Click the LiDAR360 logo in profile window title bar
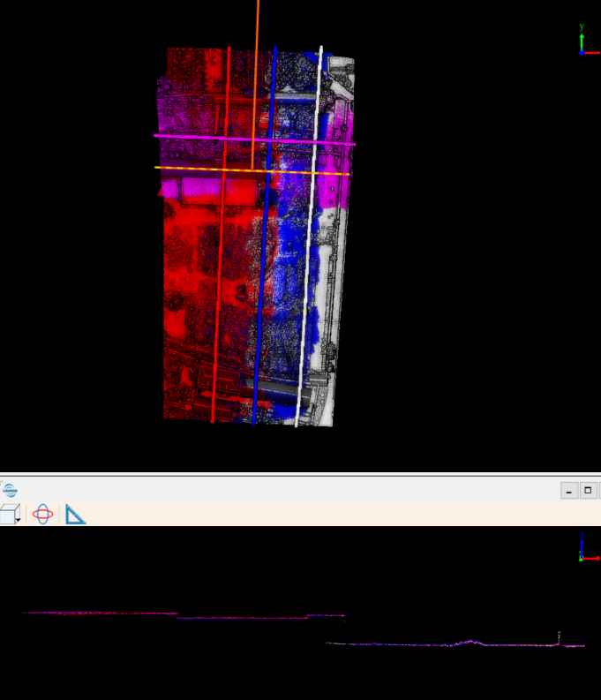 coord(10,490)
